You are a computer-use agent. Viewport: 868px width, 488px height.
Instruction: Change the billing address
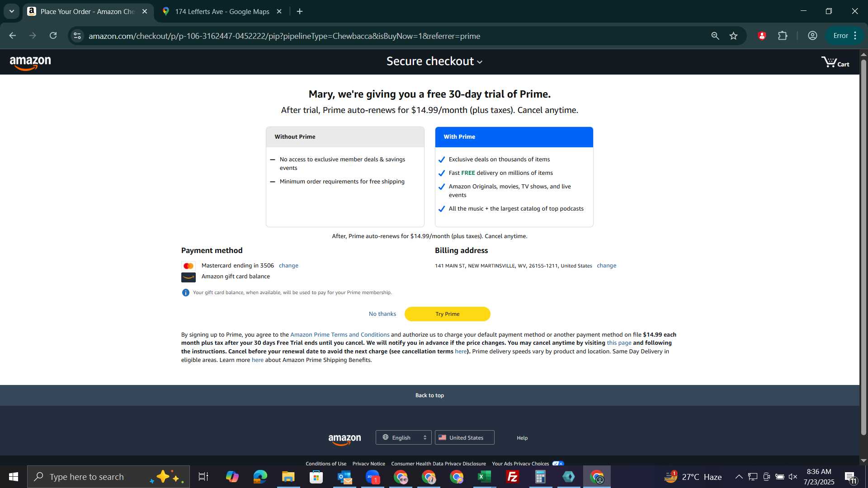coord(606,266)
